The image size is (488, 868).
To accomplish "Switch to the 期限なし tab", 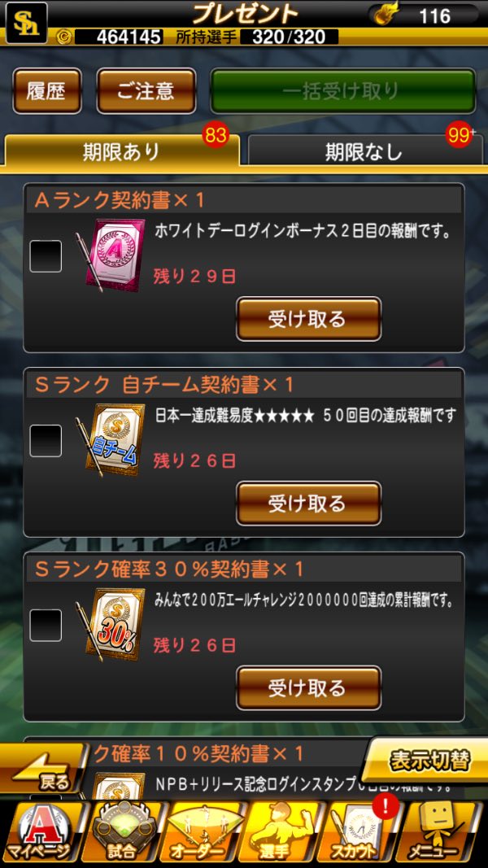I will coord(365,150).
